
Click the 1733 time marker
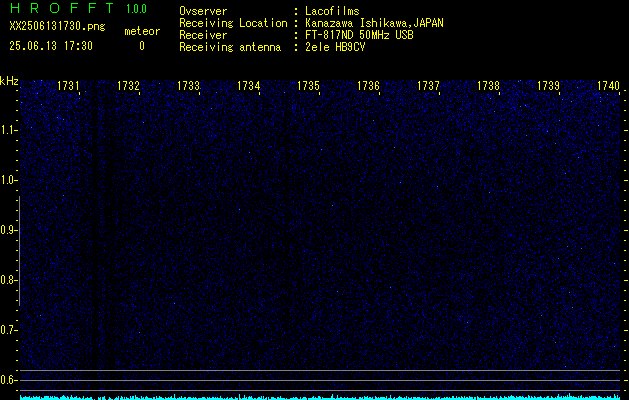click(189, 86)
